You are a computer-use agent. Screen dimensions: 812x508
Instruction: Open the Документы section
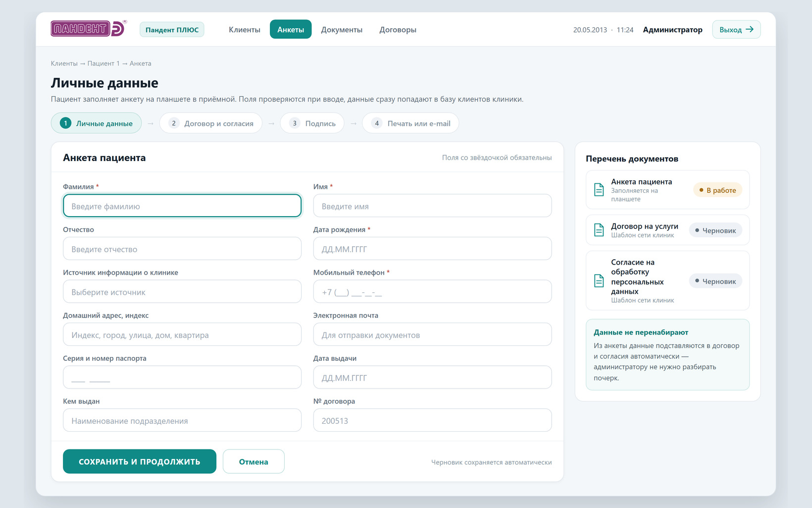(342, 30)
